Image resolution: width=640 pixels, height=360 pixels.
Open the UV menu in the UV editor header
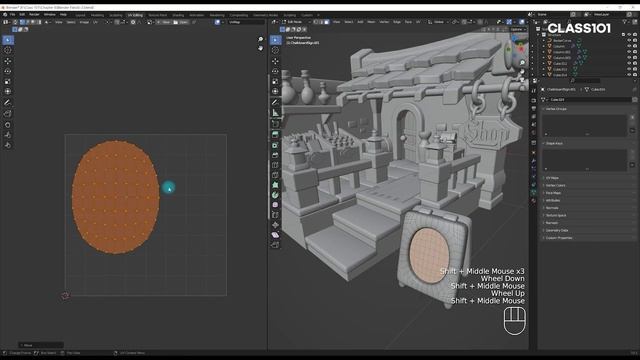point(95,22)
